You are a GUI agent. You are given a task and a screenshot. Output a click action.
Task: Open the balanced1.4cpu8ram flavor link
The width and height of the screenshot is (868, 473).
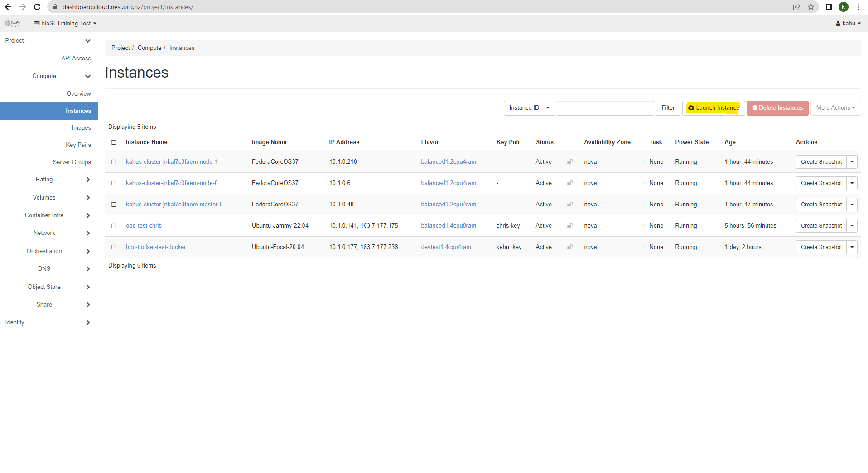[448, 226]
